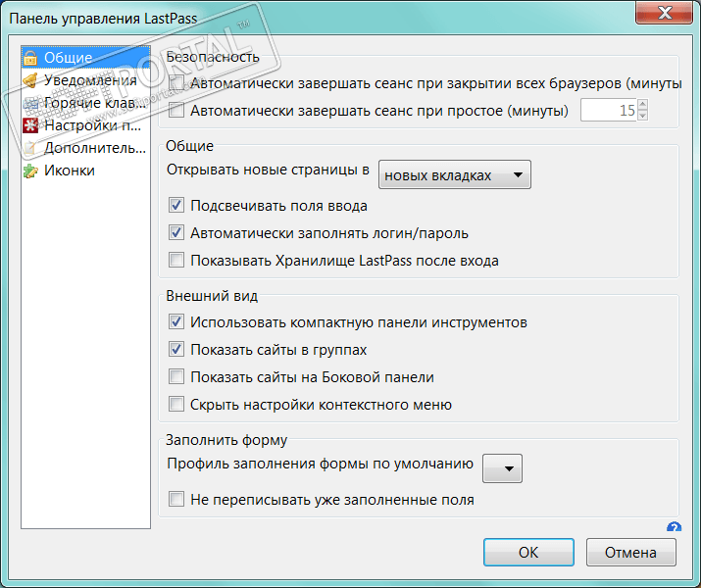This screenshot has height=588, width=701.
Task: Click the red asterisk icon beside Настройки п...
Action: click(30, 125)
